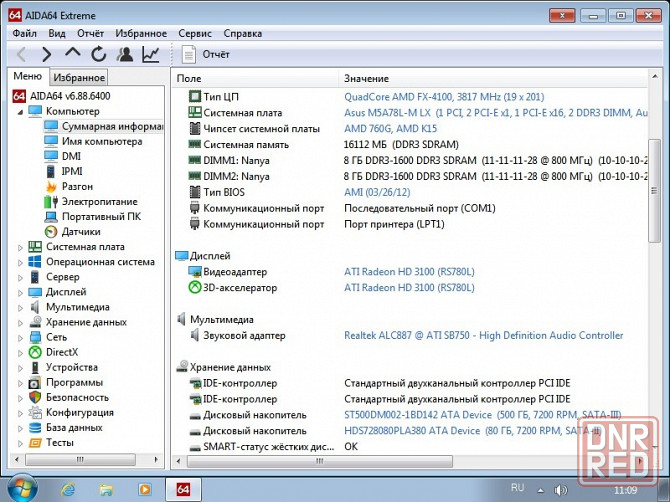Open the user feedback person icon

click(125, 54)
